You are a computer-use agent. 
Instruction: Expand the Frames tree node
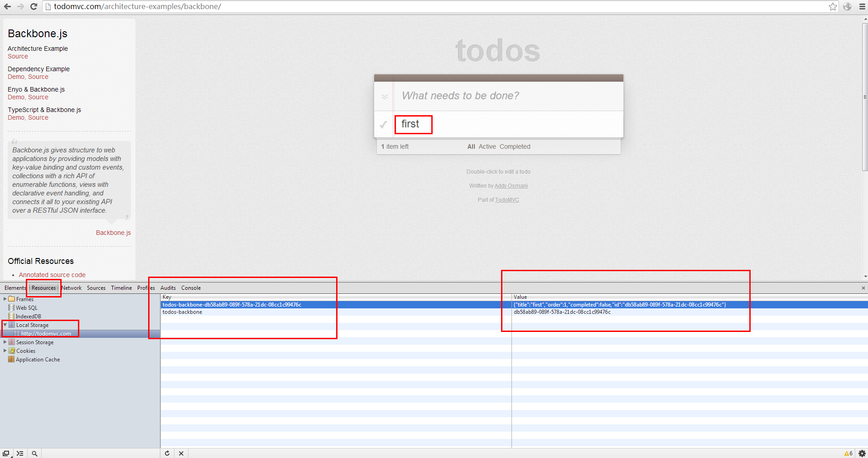pyautogui.click(x=5, y=299)
